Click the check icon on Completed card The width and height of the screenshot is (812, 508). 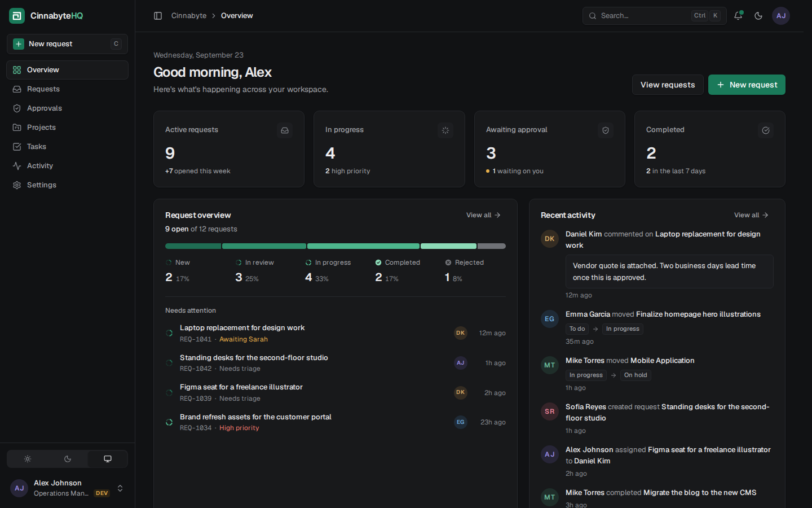(766, 130)
